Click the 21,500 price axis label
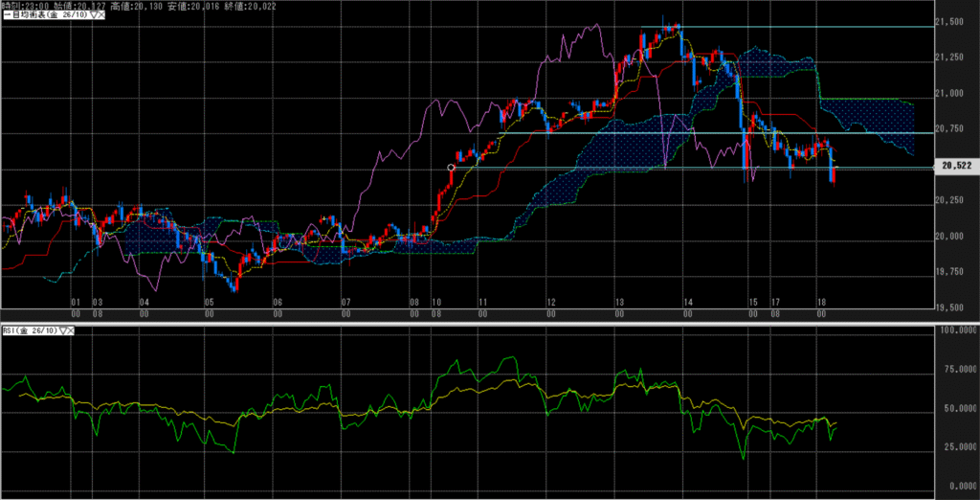This screenshot has width=980, height=500. tap(953, 22)
